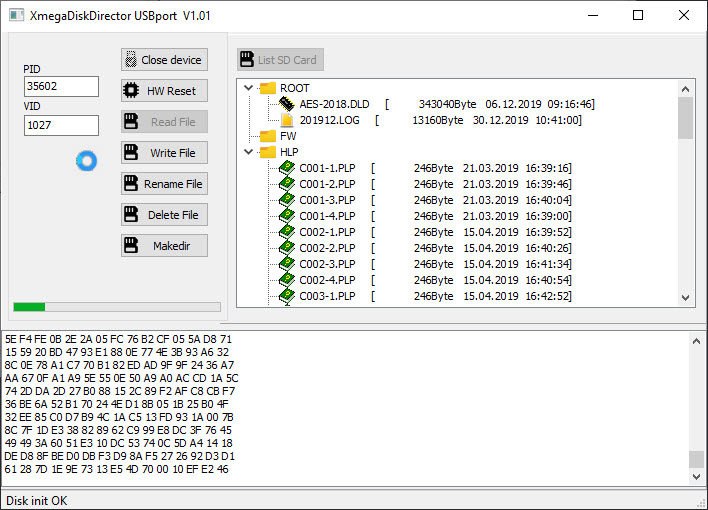Viewport: 708px width, 510px height.
Task: Click the hex line starting 5E F4 FE
Action: pos(118,339)
